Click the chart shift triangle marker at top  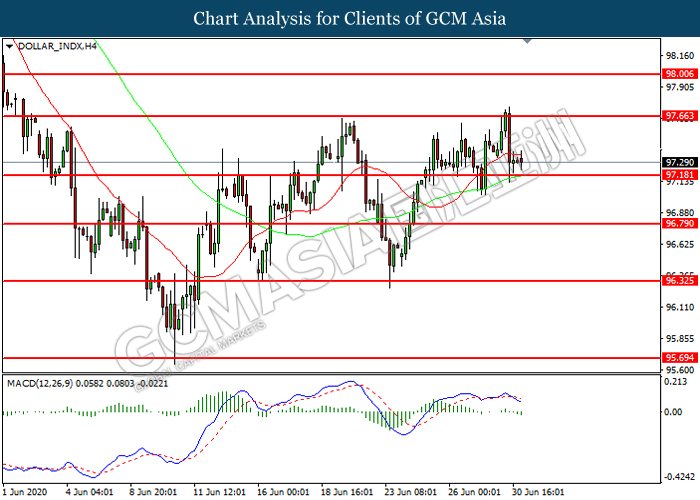[528, 41]
